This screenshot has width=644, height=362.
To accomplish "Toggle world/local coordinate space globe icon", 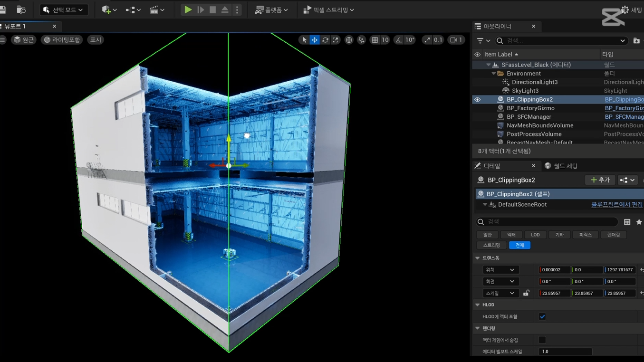I will pos(349,40).
